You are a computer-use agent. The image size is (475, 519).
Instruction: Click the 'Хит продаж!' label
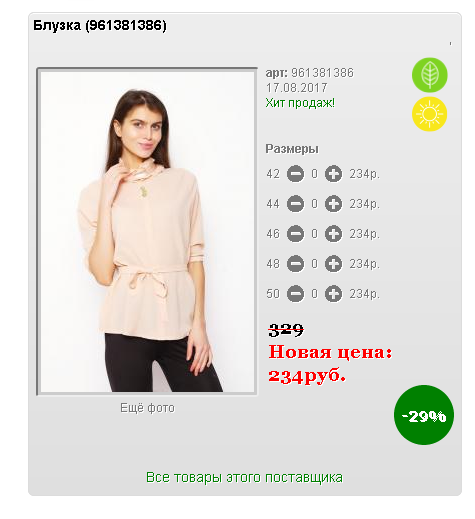pos(300,103)
